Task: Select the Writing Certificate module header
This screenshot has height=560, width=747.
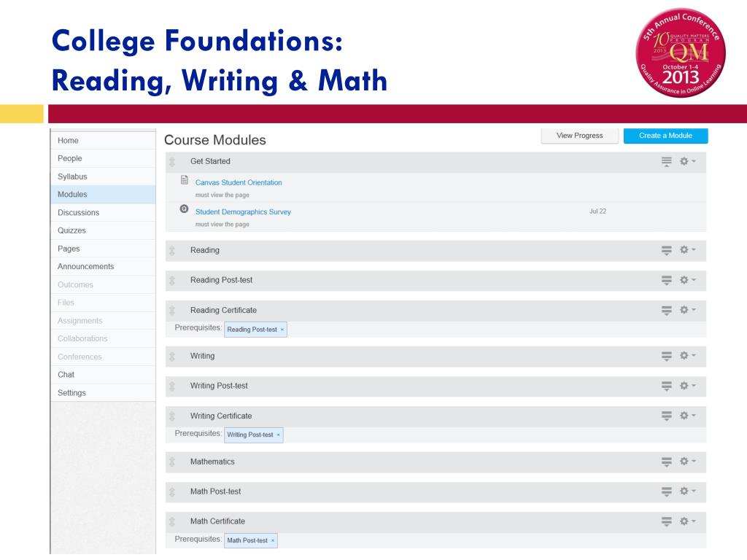Action: coord(436,416)
